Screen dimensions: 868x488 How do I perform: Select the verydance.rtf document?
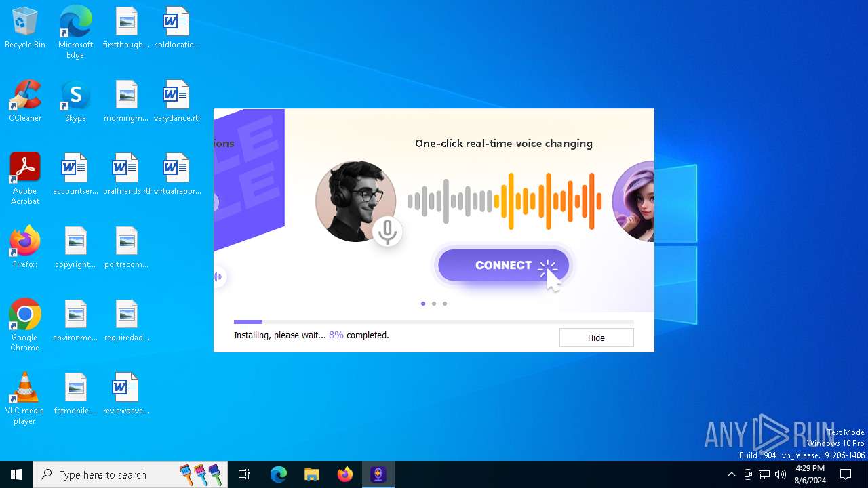(x=177, y=102)
